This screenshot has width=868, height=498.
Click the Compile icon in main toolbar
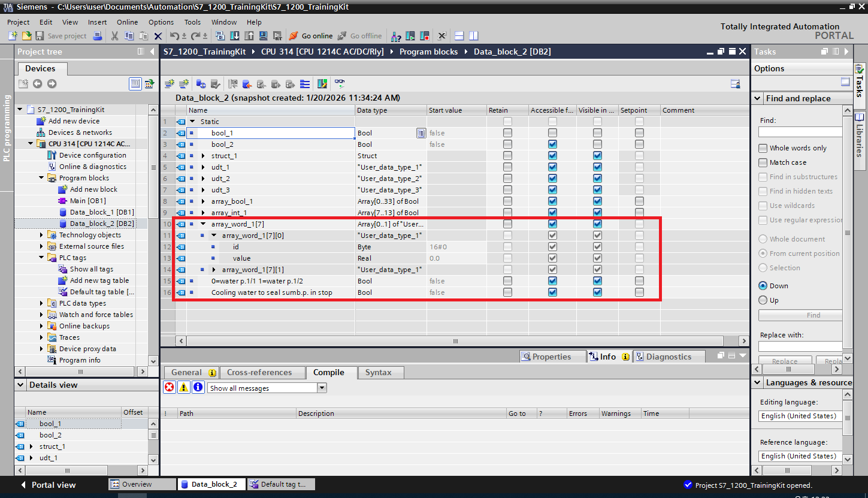[x=220, y=36]
